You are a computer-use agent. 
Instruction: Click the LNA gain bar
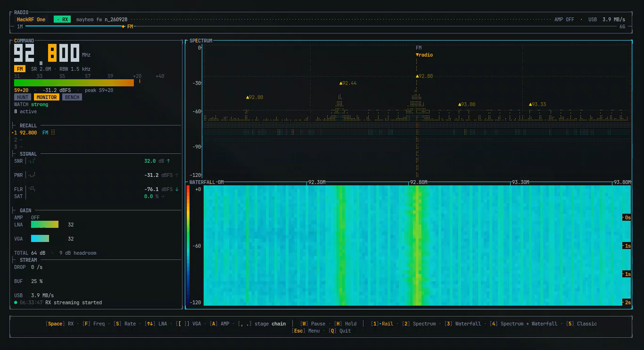(45, 225)
